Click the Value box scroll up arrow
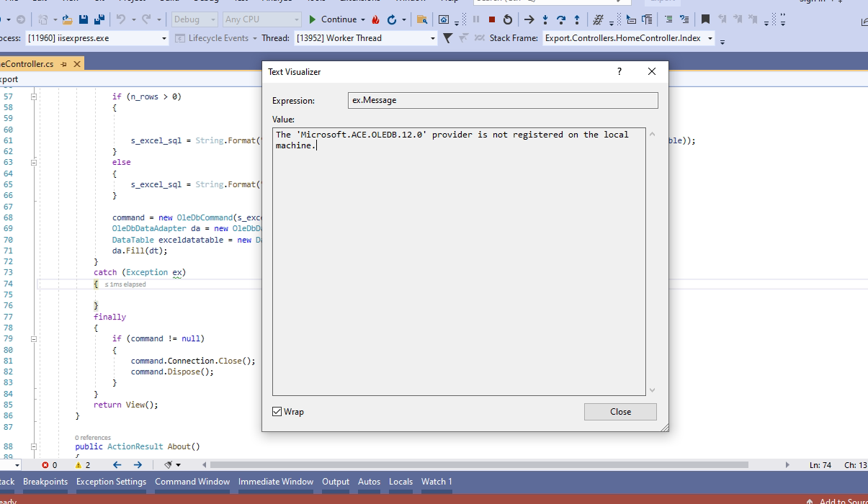Viewport: 868px width, 504px height. 653,134
